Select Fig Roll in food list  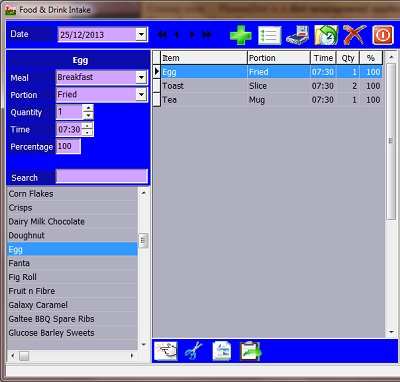[72, 277]
